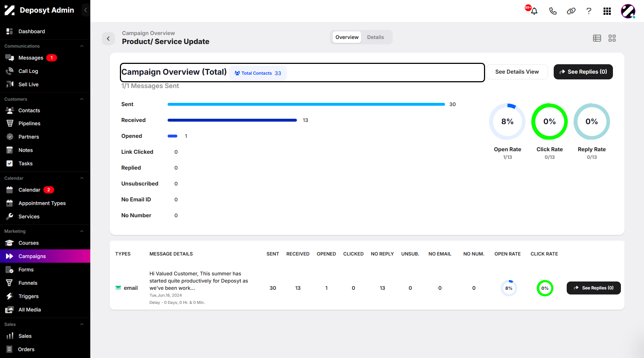Open the apps grid menu icon
644x358 pixels.
click(x=607, y=11)
